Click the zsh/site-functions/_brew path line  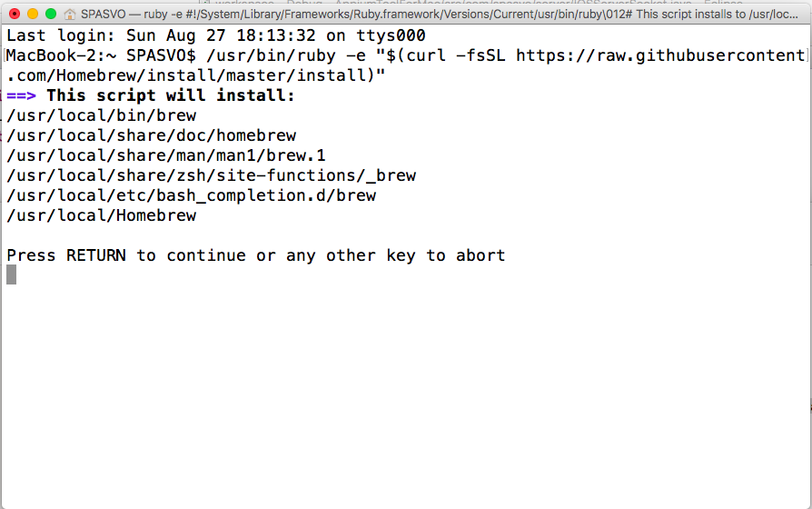[212, 175]
